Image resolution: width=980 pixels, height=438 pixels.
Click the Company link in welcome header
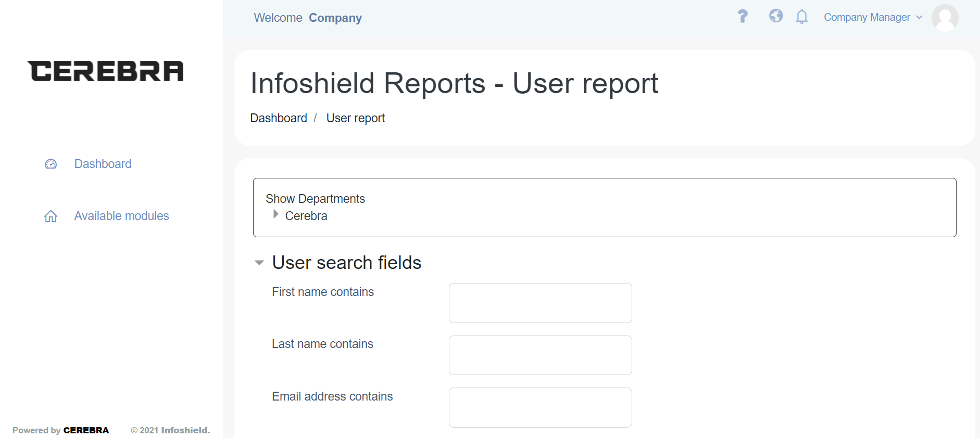point(335,18)
